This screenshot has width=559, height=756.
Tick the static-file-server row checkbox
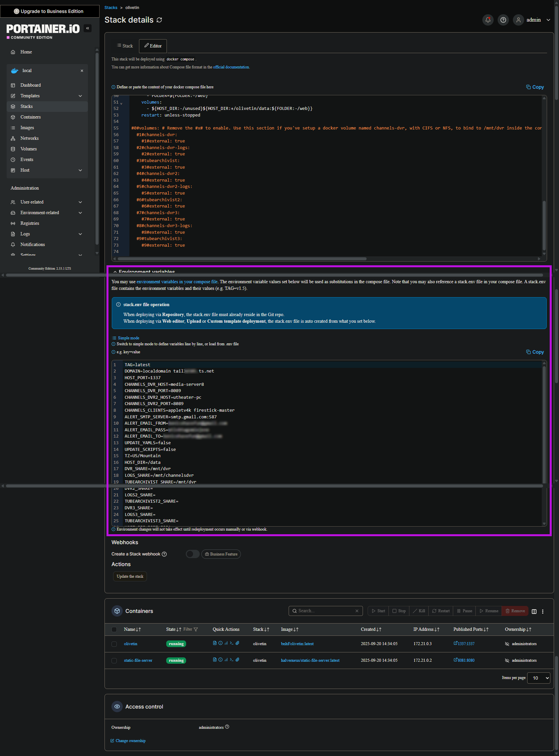point(114,660)
